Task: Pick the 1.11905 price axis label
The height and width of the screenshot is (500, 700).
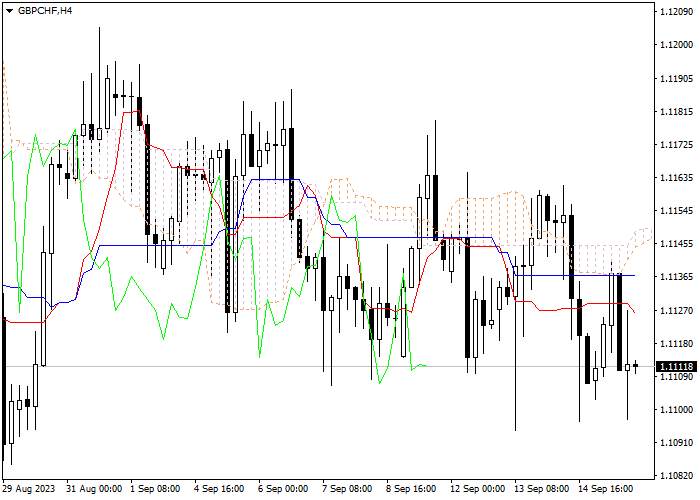Action: pyautogui.click(x=677, y=79)
